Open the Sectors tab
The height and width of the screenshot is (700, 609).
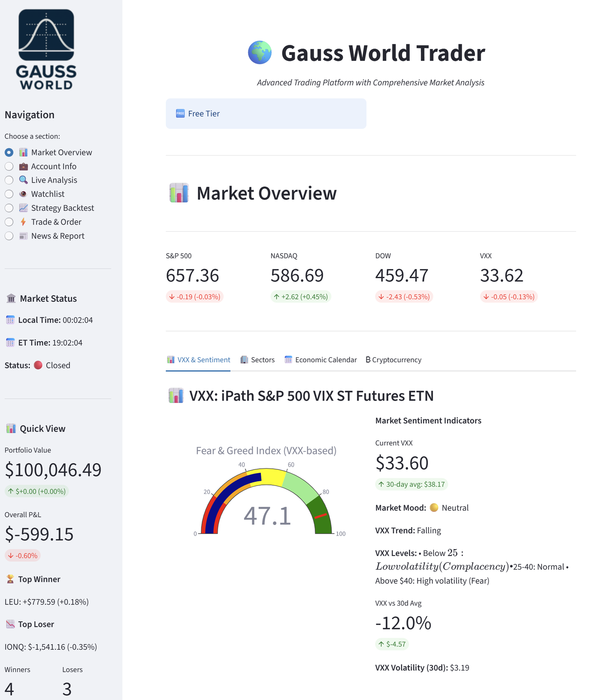point(258,360)
